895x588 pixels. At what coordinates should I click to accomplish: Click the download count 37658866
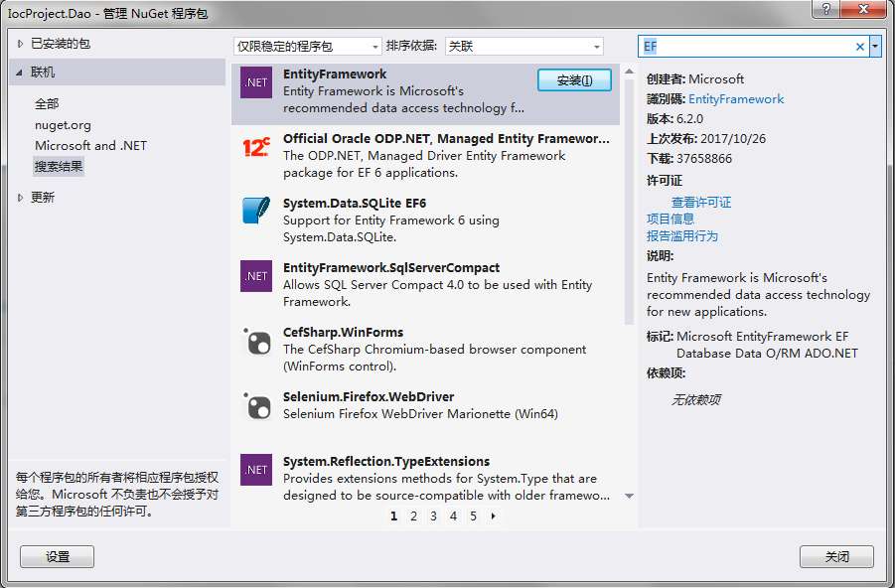tap(704, 159)
